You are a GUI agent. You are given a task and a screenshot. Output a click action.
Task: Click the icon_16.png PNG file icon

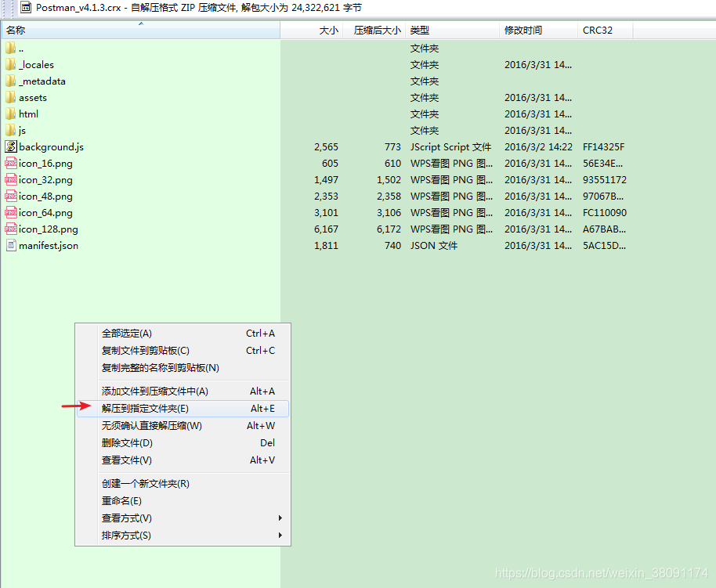(11, 163)
